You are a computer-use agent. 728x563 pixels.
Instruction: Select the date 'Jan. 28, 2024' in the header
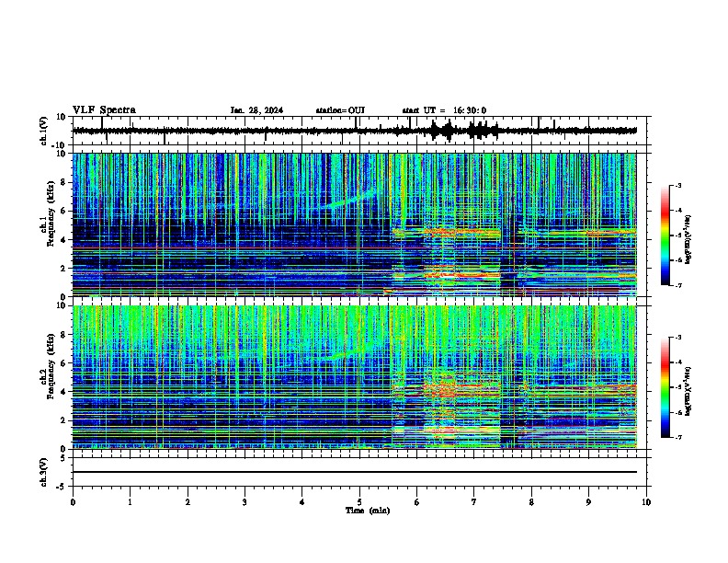256,110
